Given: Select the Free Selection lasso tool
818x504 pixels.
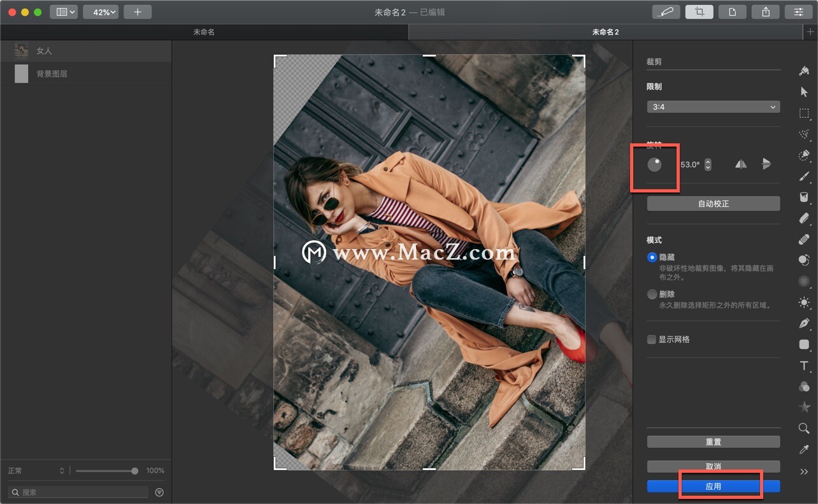Looking at the screenshot, I should [804, 134].
